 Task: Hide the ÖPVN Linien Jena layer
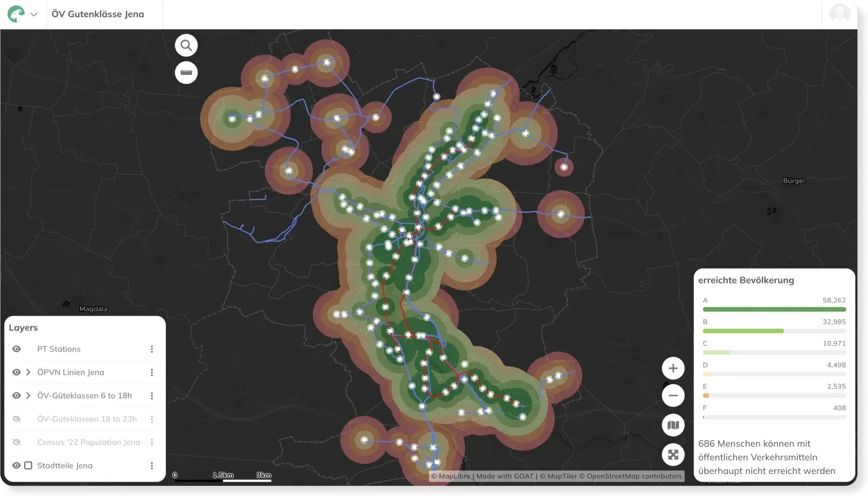(17, 372)
